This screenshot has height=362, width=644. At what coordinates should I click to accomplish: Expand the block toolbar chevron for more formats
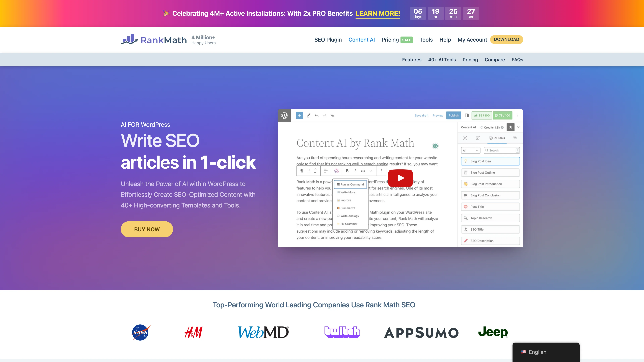click(371, 171)
